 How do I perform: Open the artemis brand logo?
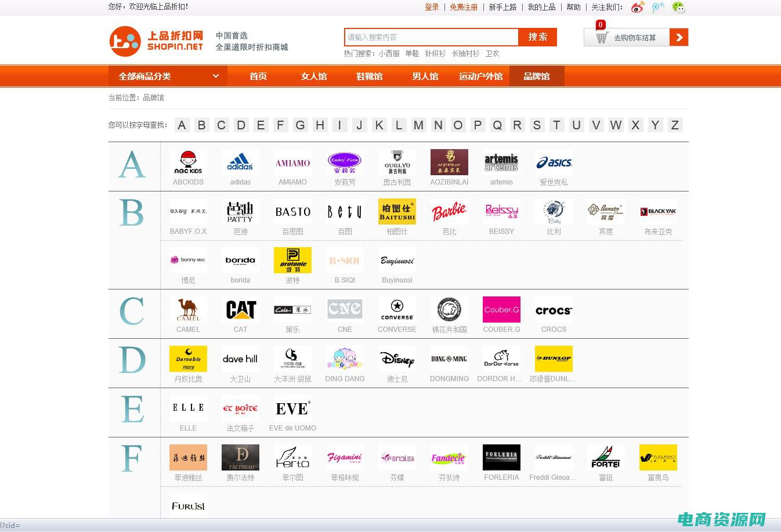[x=501, y=162]
